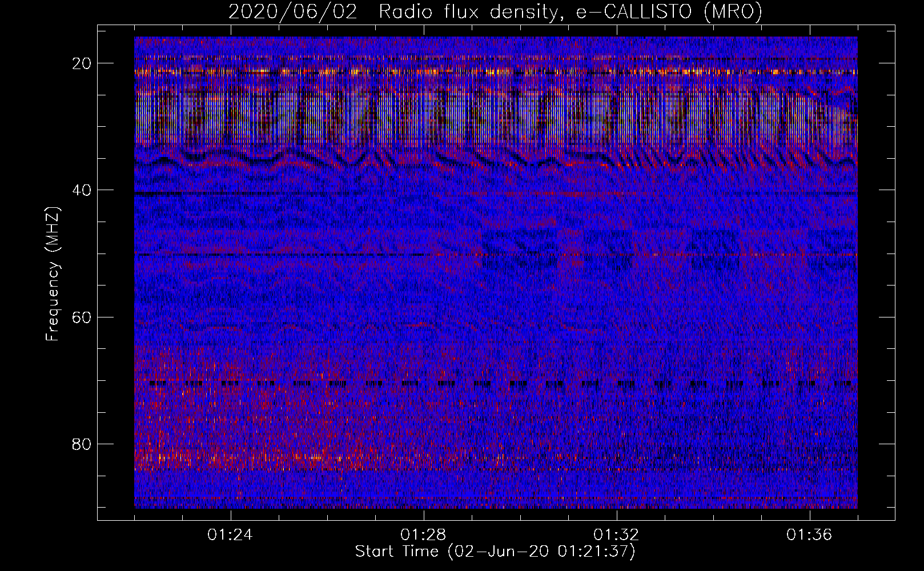The image size is (924, 571).
Task: Select the 80 MHz frequency tick label
Action: tap(82, 444)
